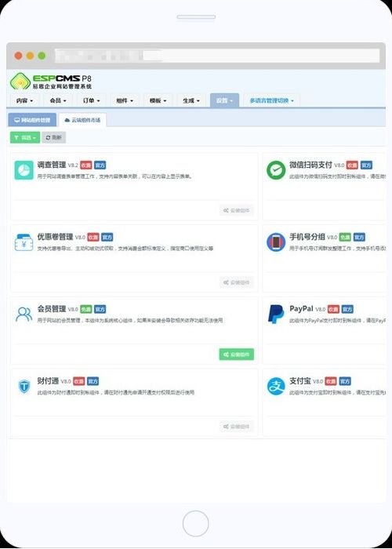Click the 手机号分组 phone icon
Screen dimensions: 392x549
point(276,242)
